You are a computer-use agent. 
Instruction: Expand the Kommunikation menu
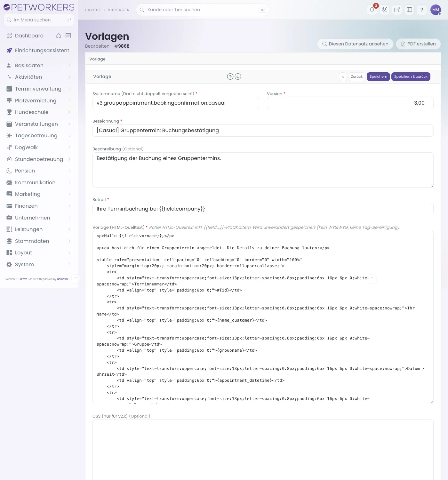click(x=39, y=182)
